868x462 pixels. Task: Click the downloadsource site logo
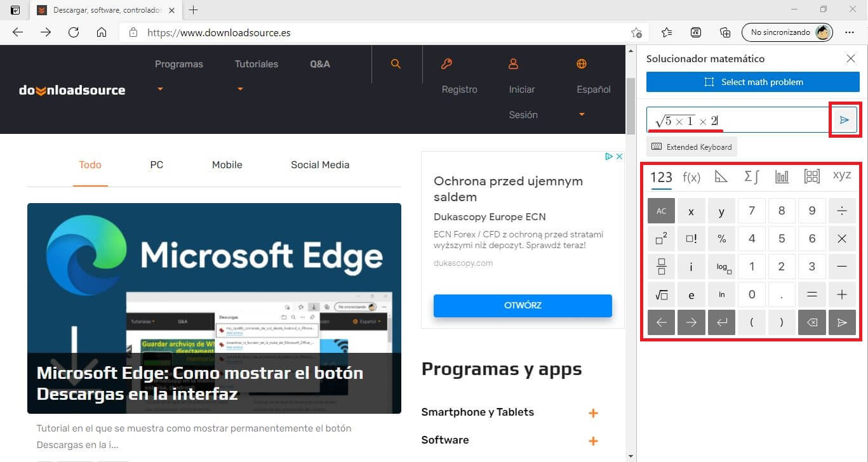tap(72, 90)
